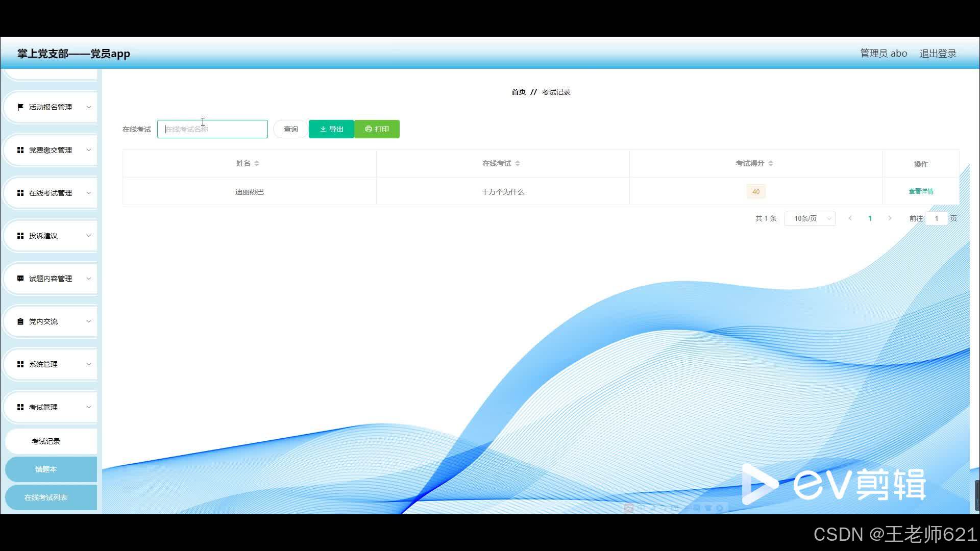Click the flag icon beside 活动报名管理

pos(20,107)
